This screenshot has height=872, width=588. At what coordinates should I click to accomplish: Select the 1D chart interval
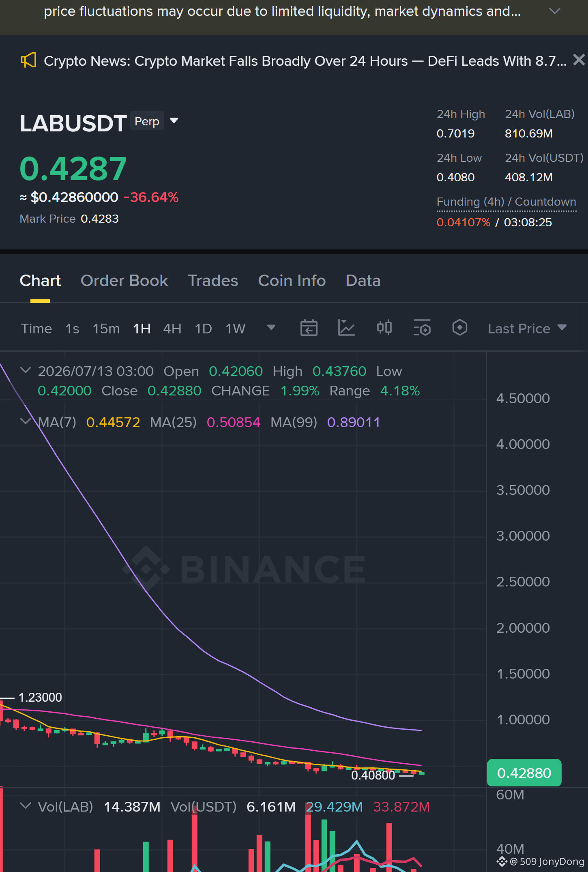click(x=203, y=329)
